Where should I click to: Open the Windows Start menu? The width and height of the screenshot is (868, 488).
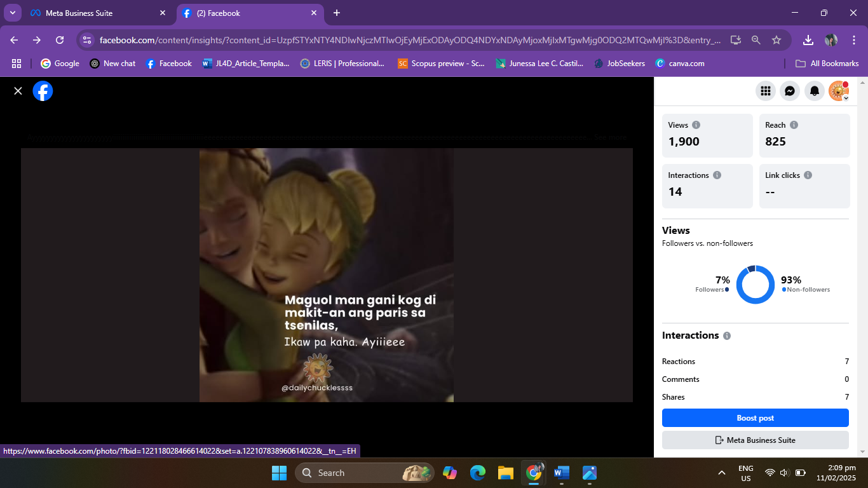click(x=279, y=473)
